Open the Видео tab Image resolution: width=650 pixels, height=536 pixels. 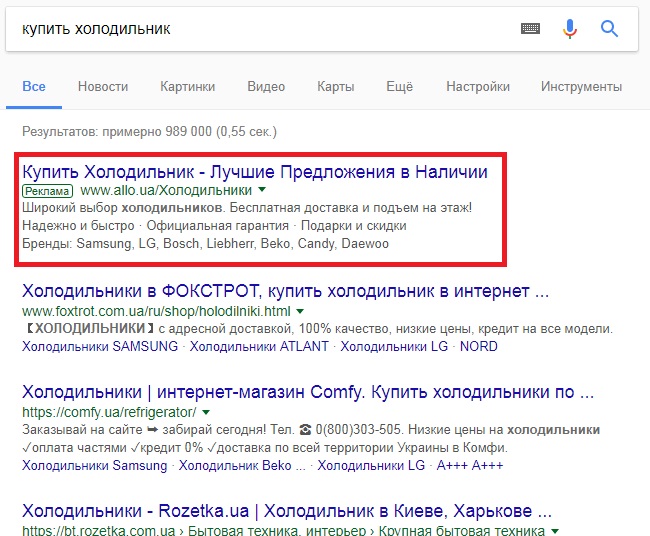point(266,86)
